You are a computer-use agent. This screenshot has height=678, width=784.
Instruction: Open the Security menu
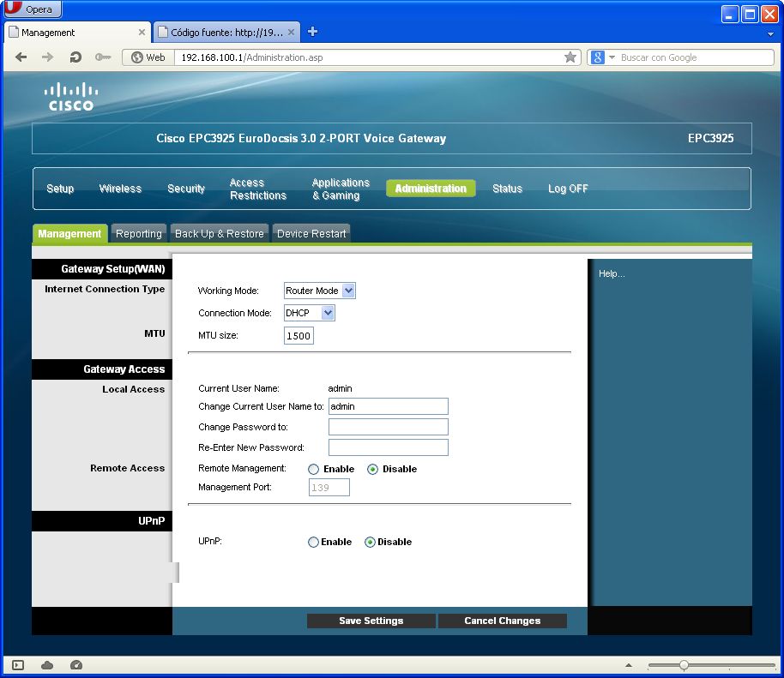[186, 189]
